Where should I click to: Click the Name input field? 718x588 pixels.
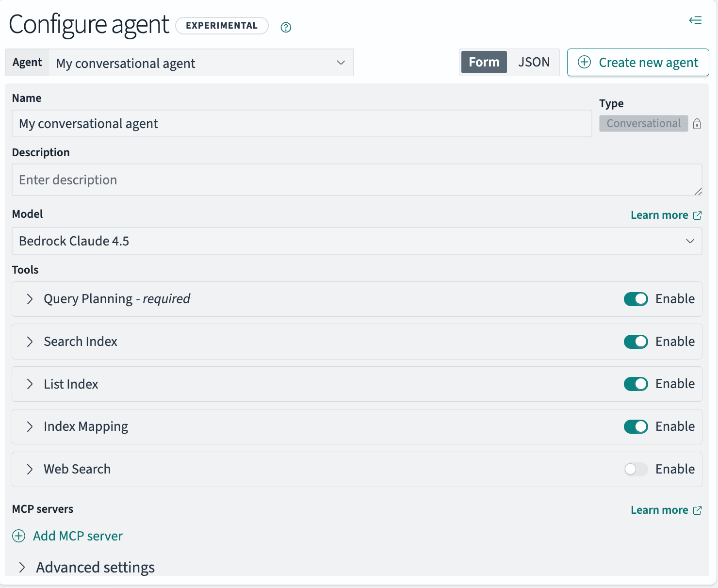point(302,124)
